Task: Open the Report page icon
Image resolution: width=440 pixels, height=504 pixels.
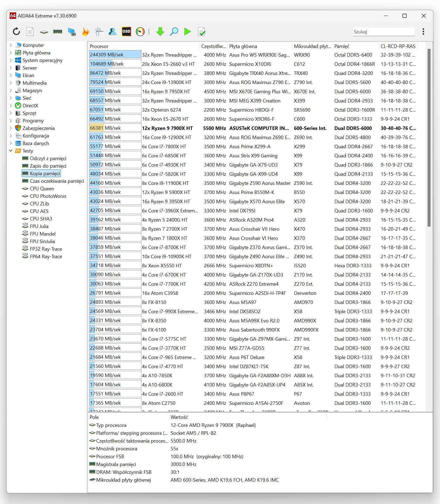Action: point(30,32)
